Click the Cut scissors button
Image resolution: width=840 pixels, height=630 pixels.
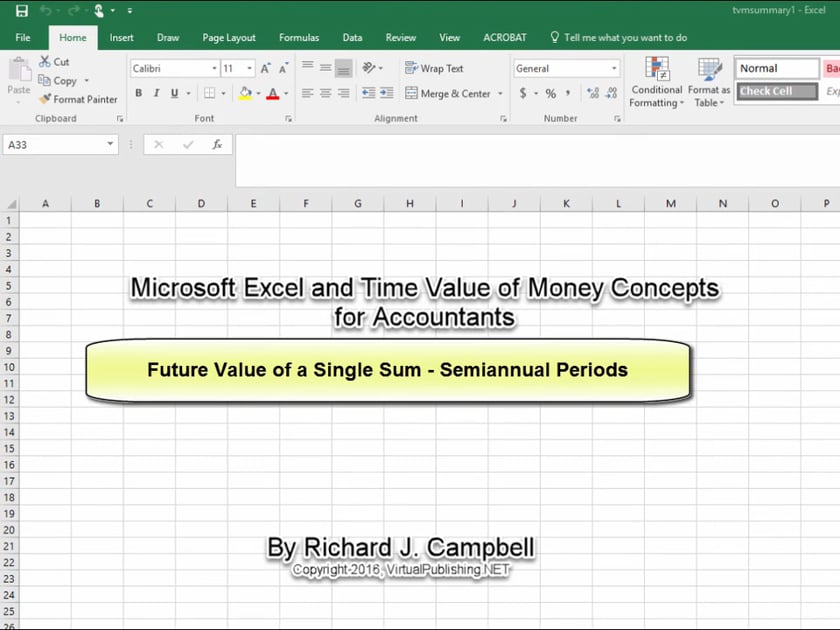pos(54,62)
